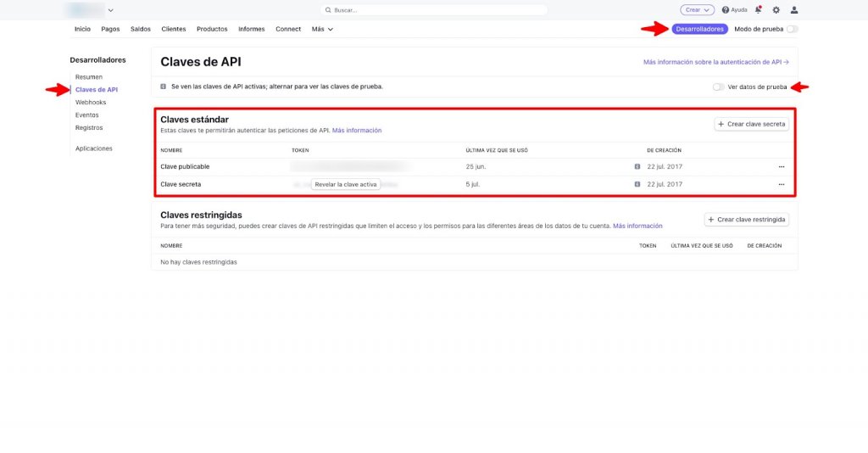Click the info icon beside Clave publicable date
This screenshot has height=453, width=868.
(x=637, y=166)
